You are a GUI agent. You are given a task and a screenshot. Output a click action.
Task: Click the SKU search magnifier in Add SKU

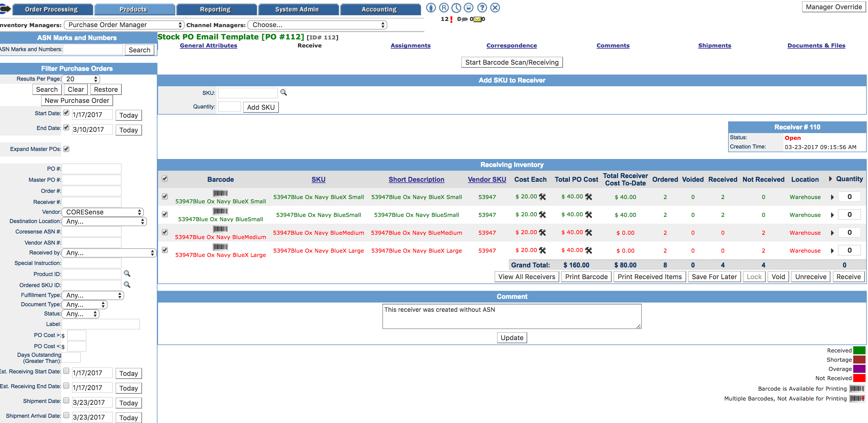[284, 92]
